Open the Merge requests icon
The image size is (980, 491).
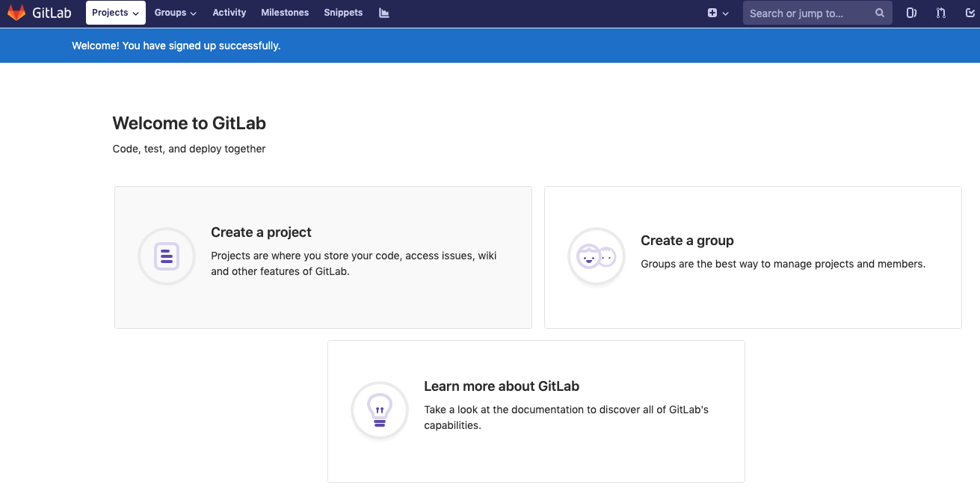[x=940, y=13]
